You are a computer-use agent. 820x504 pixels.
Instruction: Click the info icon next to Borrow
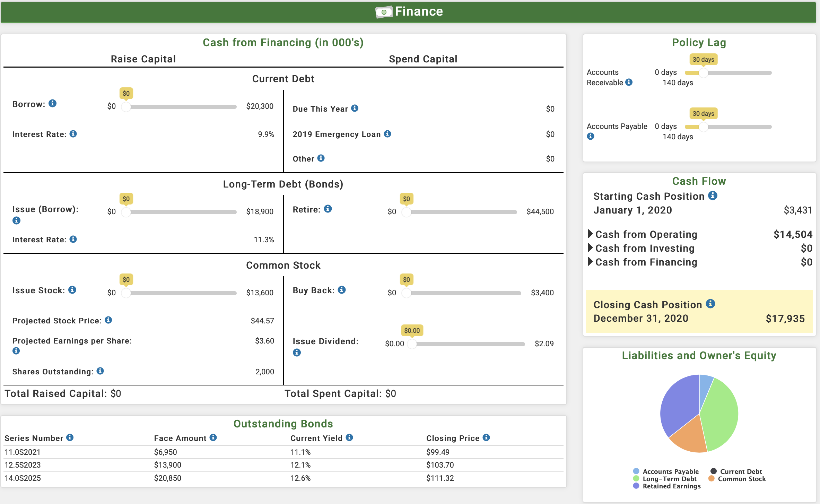52,103
